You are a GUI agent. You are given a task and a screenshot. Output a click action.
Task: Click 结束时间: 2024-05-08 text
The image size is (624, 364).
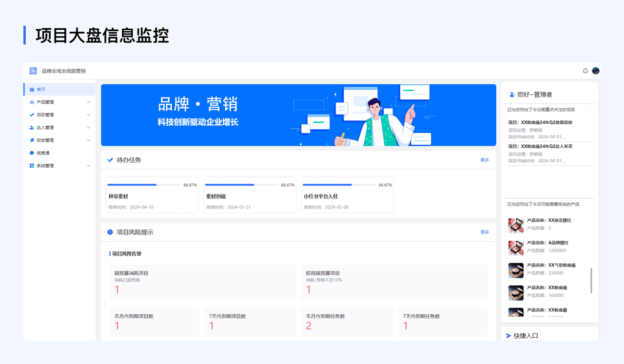tap(326, 207)
